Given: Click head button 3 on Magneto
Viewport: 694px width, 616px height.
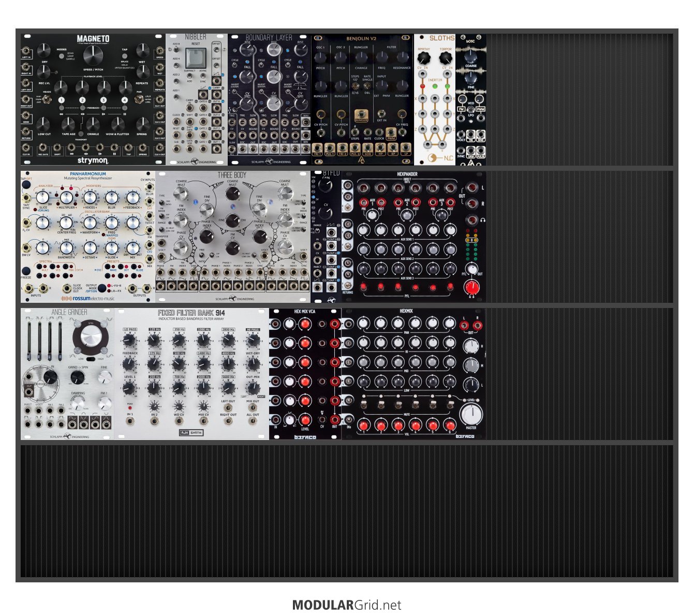Looking at the screenshot, I should click(x=104, y=100).
